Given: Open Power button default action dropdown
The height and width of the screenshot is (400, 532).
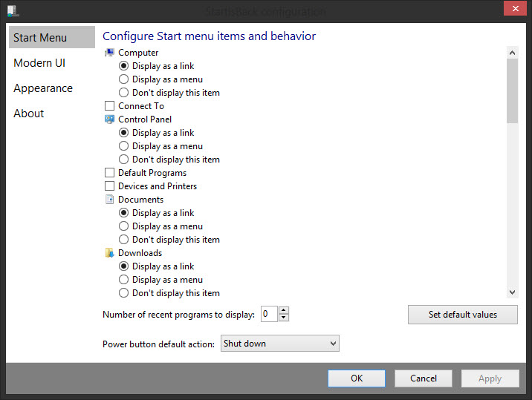Looking at the screenshot, I should point(280,344).
